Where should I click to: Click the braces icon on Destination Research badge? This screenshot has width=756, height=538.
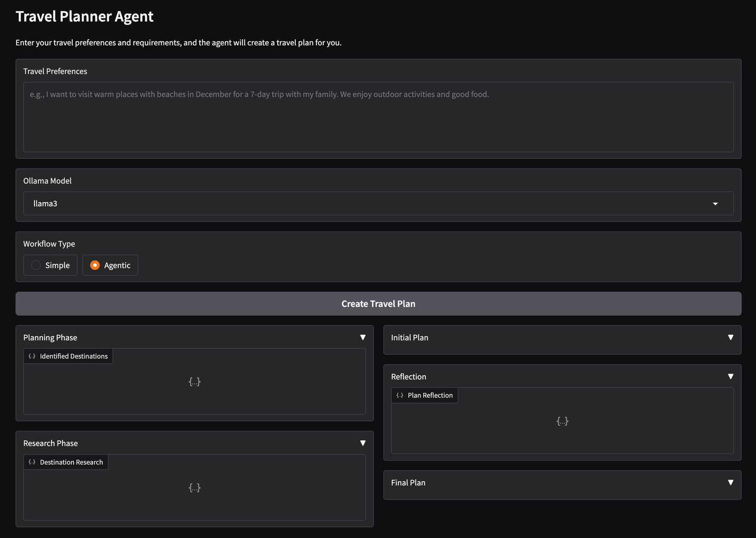tap(32, 462)
